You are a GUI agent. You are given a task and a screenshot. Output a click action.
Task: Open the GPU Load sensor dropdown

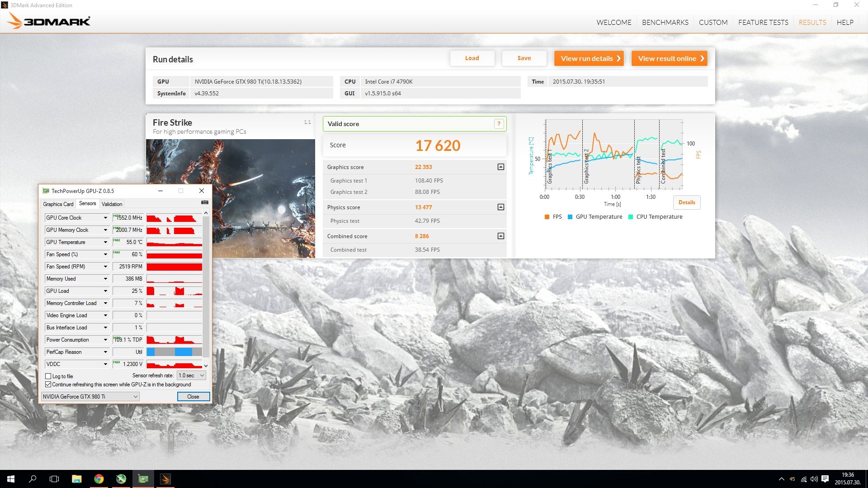(x=105, y=291)
